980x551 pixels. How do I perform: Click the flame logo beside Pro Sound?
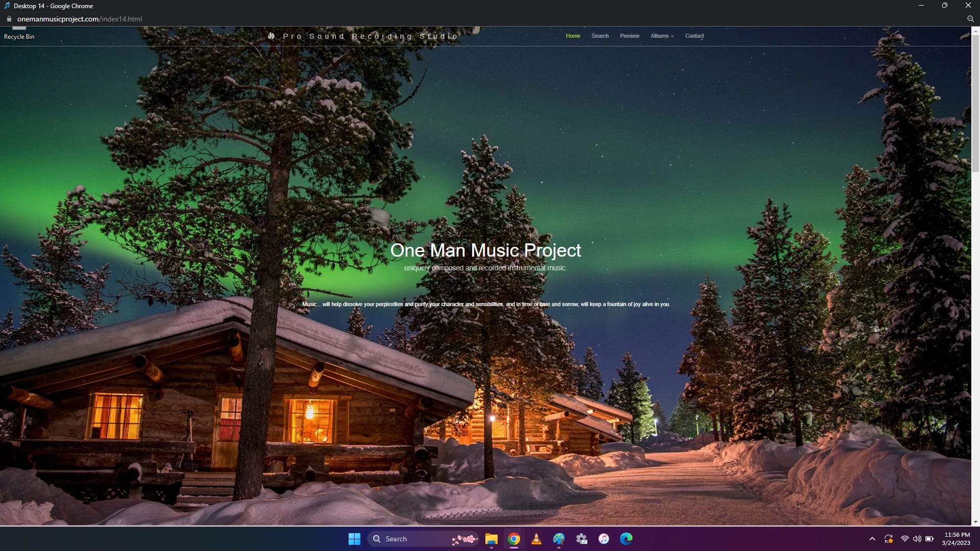[x=272, y=36]
